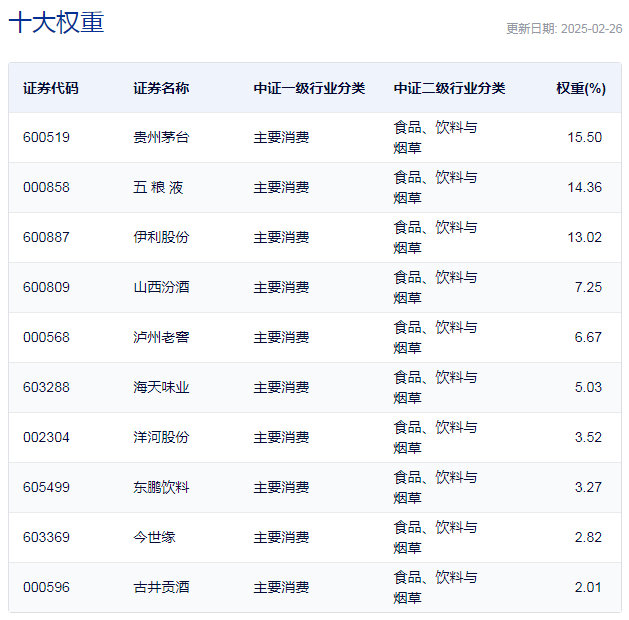The image size is (629, 620).
Task: Select the 证券代码 column header
Action: click(x=51, y=88)
